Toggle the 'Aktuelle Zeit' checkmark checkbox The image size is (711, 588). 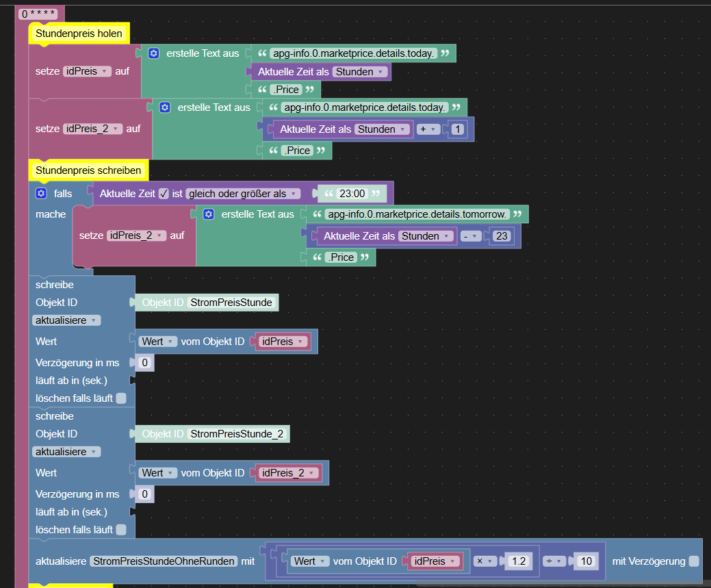164,194
